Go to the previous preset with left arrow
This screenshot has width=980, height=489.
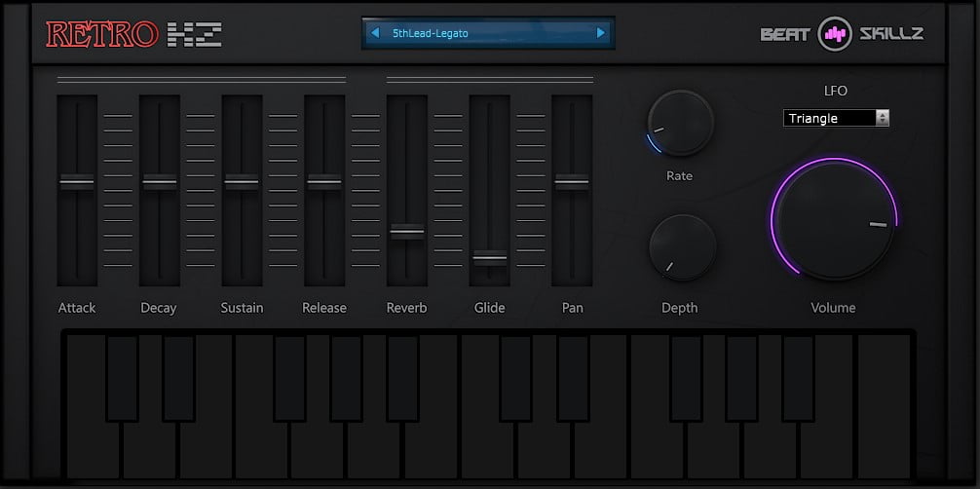click(x=375, y=33)
